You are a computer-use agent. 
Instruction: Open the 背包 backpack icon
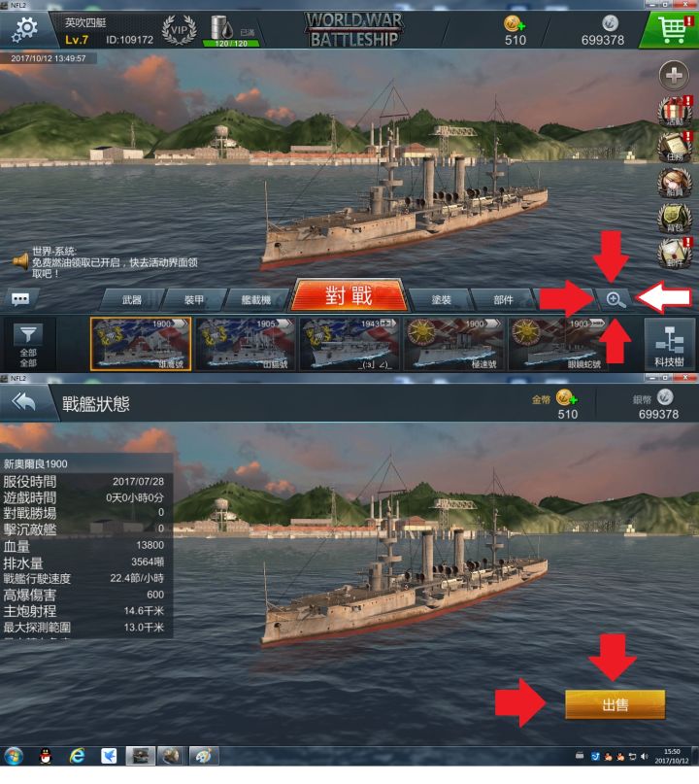675,219
